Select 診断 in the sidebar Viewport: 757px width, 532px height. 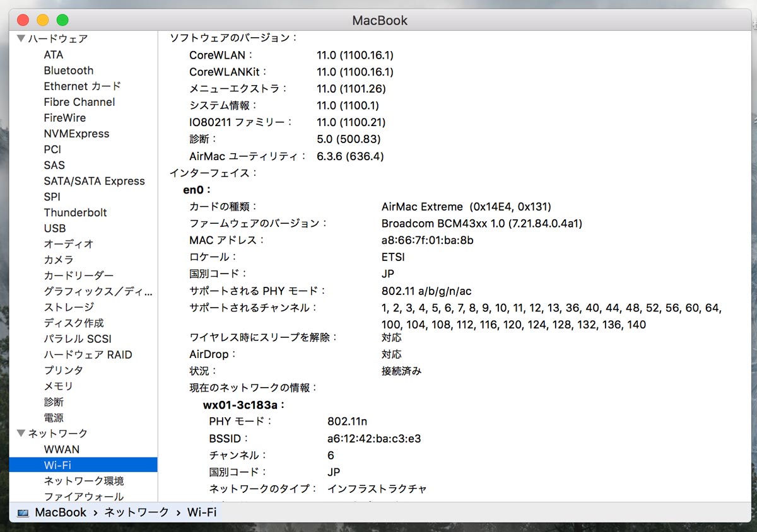point(54,402)
